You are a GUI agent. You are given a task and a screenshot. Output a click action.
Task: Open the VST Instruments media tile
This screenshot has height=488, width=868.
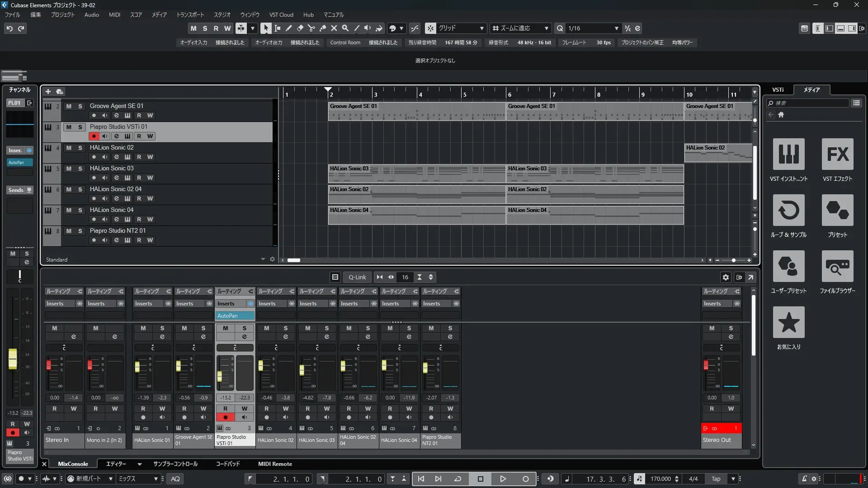788,155
